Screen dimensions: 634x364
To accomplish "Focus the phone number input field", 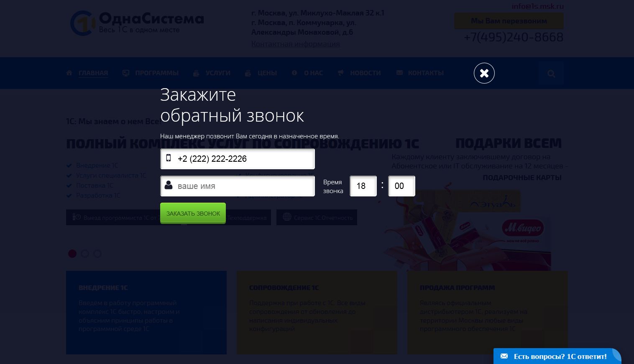I will click(238, 159).
